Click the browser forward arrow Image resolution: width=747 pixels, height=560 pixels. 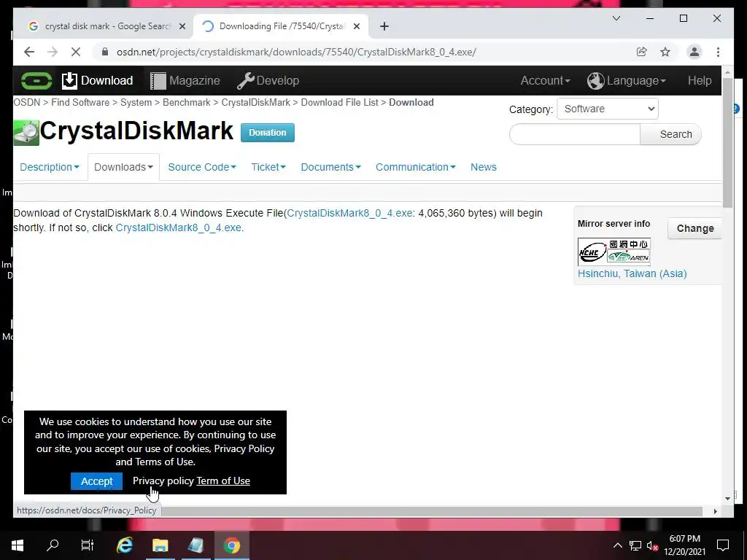[x=53, y=52]
